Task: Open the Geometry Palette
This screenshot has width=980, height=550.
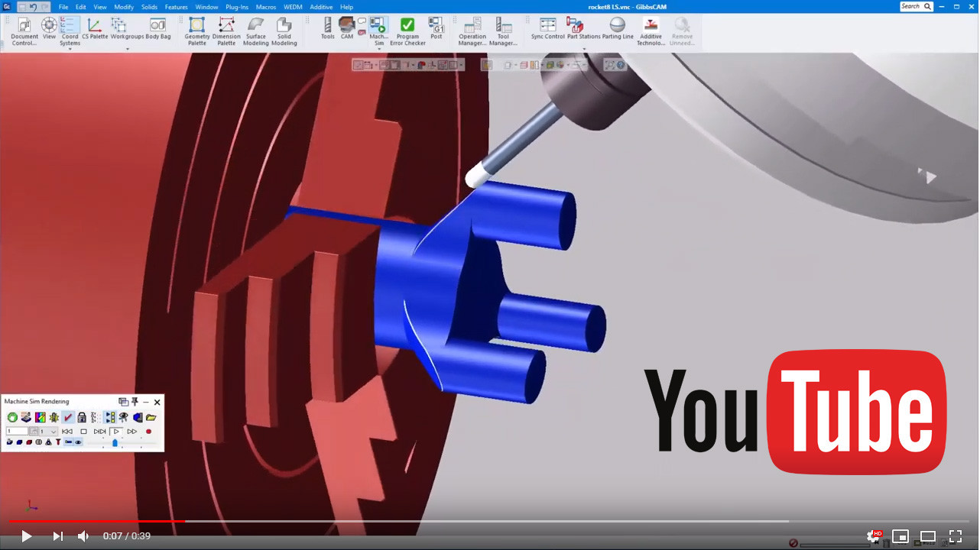Action: point(197,31)
